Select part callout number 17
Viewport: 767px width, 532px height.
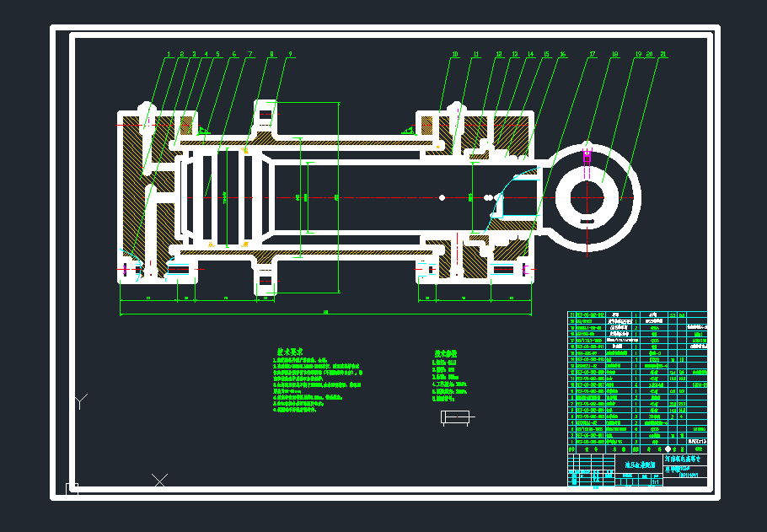(593, 55)
